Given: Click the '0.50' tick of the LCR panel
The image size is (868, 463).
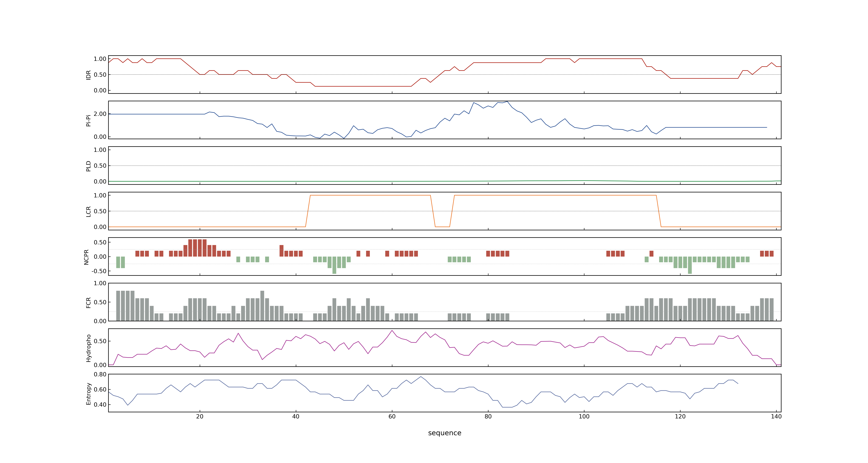Looking at the screenshot, I should point(100,211).
